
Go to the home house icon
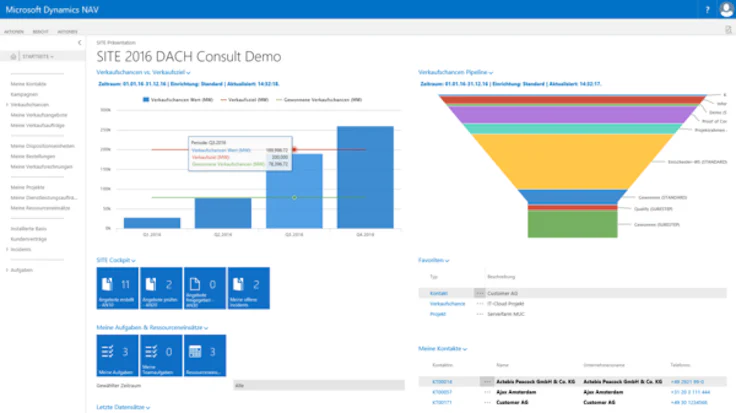[x=13, y=56]
